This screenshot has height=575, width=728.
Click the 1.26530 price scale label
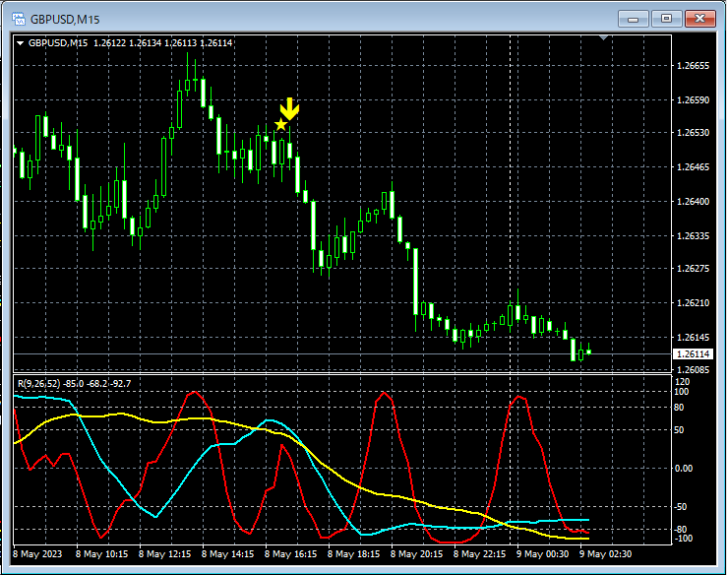pyautogui.click(x=693, y=133)
